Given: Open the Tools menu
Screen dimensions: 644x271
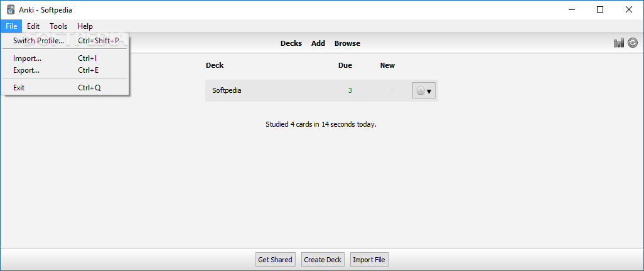Looking at the screenshot, I should tap(58, 26).
